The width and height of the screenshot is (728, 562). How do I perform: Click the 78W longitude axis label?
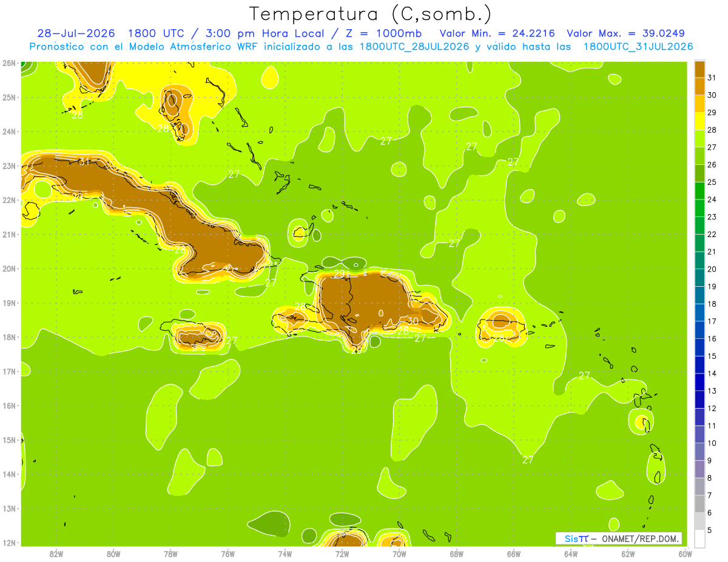[x=170, y=554]
